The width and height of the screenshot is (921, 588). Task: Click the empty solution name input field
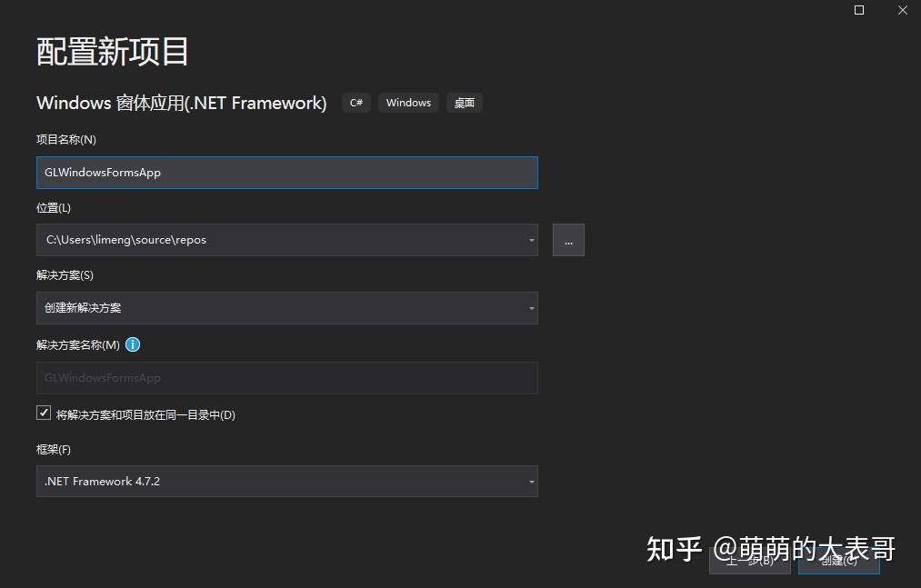273,378
